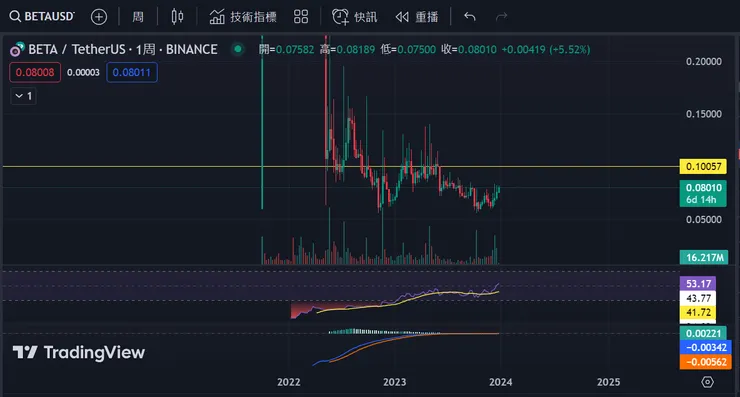Click the open value 開=0.07582
The image size is (740, 397).
(x=286, y=49)
